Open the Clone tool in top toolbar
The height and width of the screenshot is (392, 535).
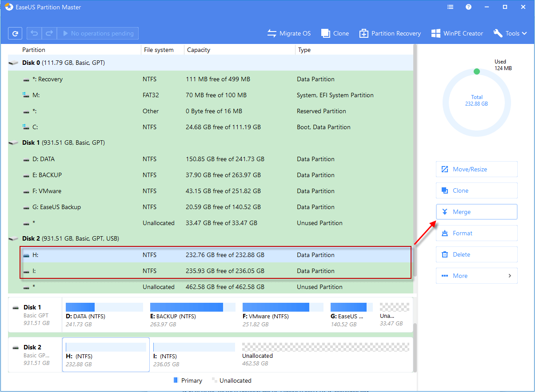click(335, 33)
